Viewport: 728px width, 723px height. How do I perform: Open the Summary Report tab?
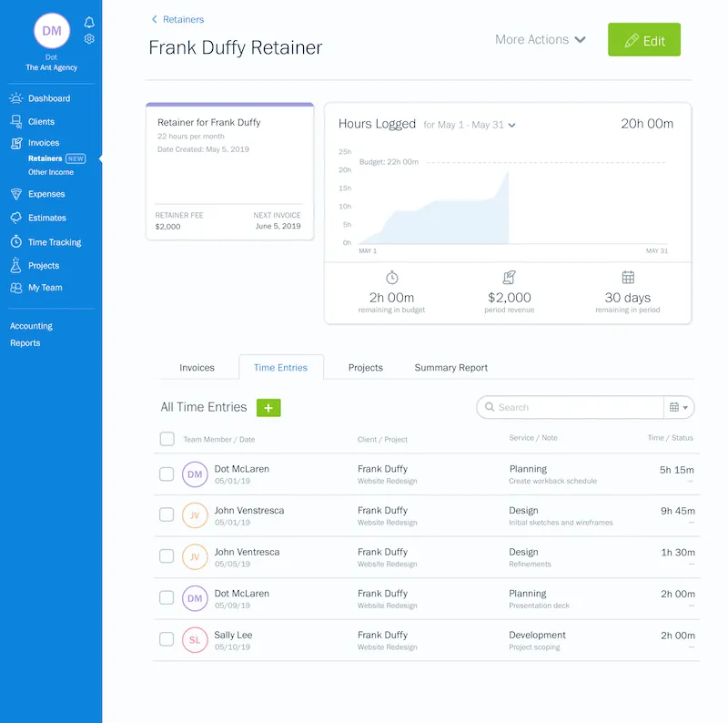click(450, 368)
